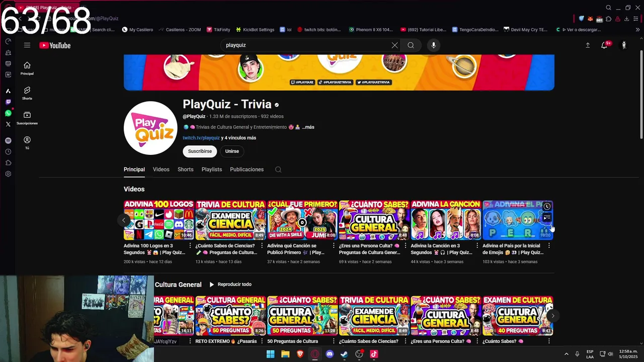Click the YouTube logo
Screen dimensions: 644x362
[x=55, y=45]
